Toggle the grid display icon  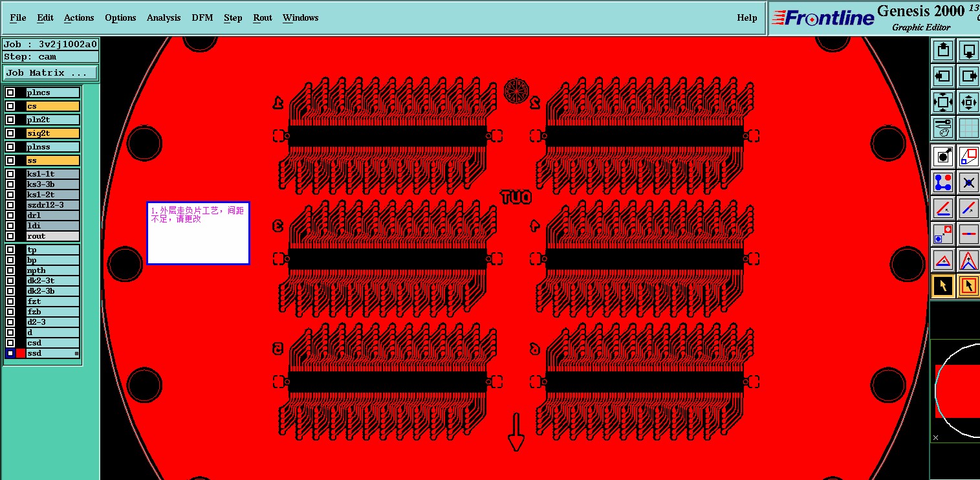click(x=968, y=127)
